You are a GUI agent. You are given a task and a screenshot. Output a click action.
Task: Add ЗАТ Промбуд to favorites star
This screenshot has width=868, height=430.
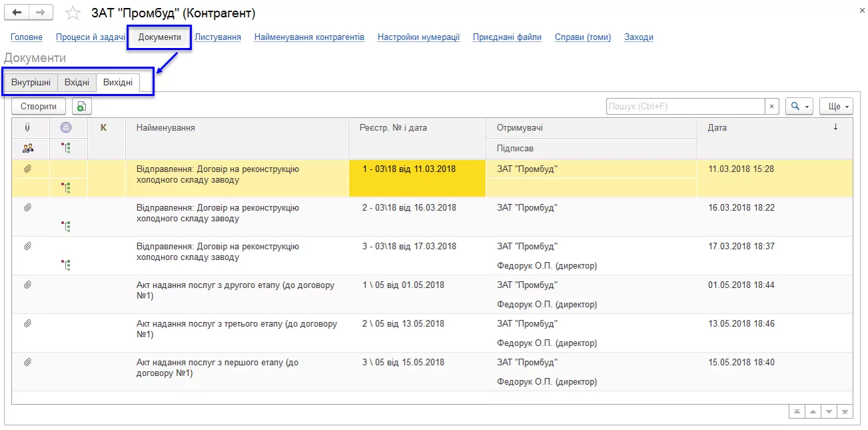(x=73, y=13)
